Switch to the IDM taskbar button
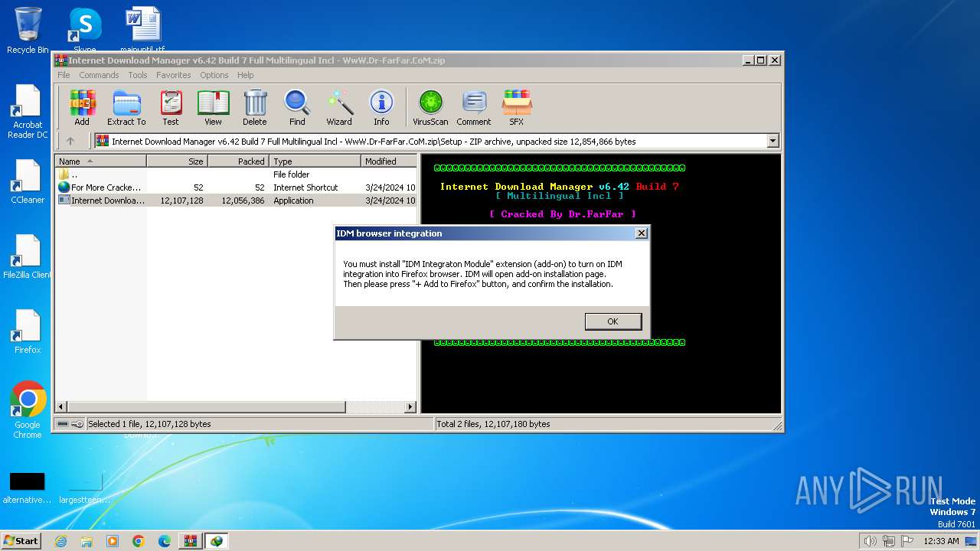 (217, 541)
